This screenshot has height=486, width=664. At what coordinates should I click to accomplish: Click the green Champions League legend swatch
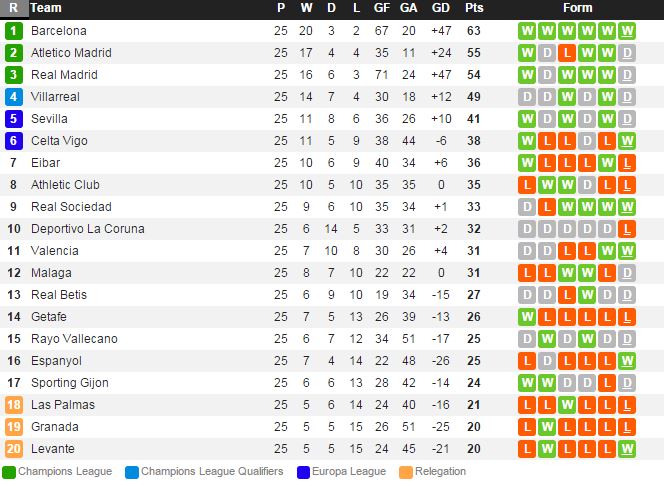tap(9, 472)
